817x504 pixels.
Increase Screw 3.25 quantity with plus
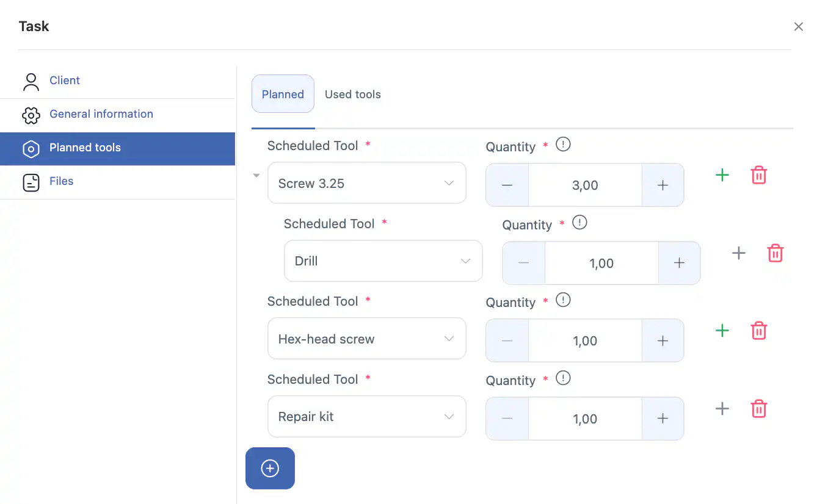(663, 185)
